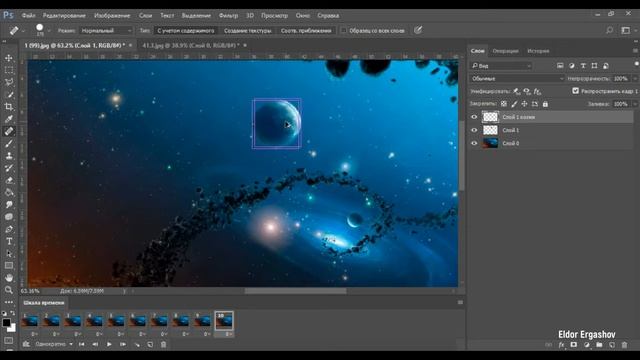The image size is (640, 360).
Task: Hide the Слой 0 layer
Action: [474, 143]
